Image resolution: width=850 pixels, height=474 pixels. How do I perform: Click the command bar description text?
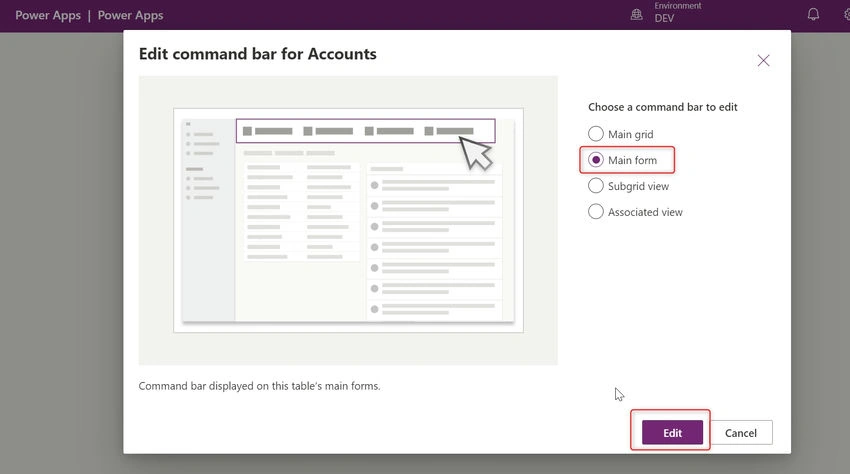[259, 386]
